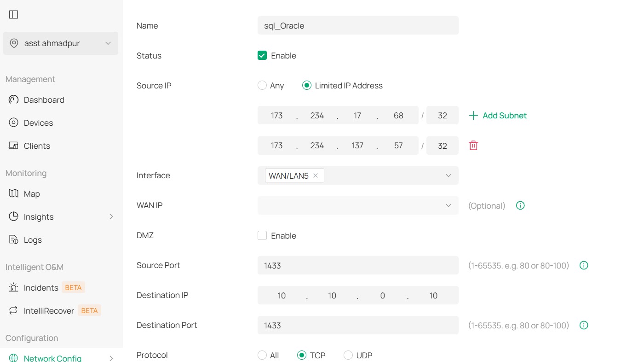The width and height of the screenshot is (644, 362).
Task: Click the Insights pie chart icon
Action: (14, 217)
